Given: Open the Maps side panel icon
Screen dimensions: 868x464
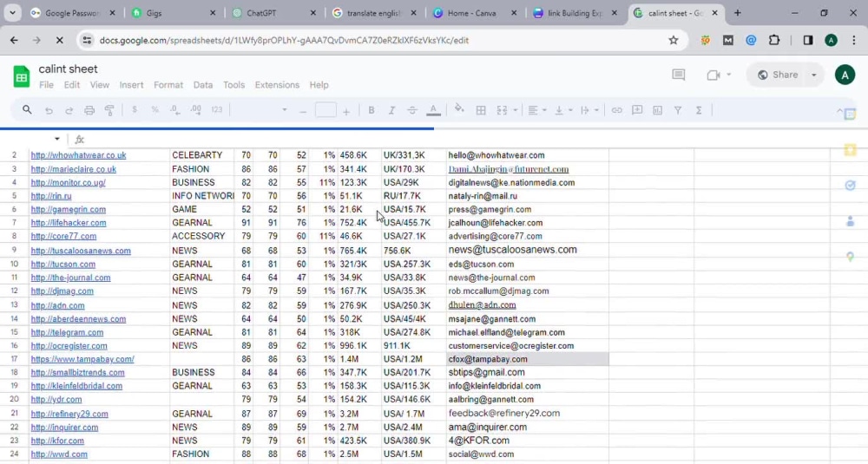Looking at the screenshot, I should click(851, 258).
